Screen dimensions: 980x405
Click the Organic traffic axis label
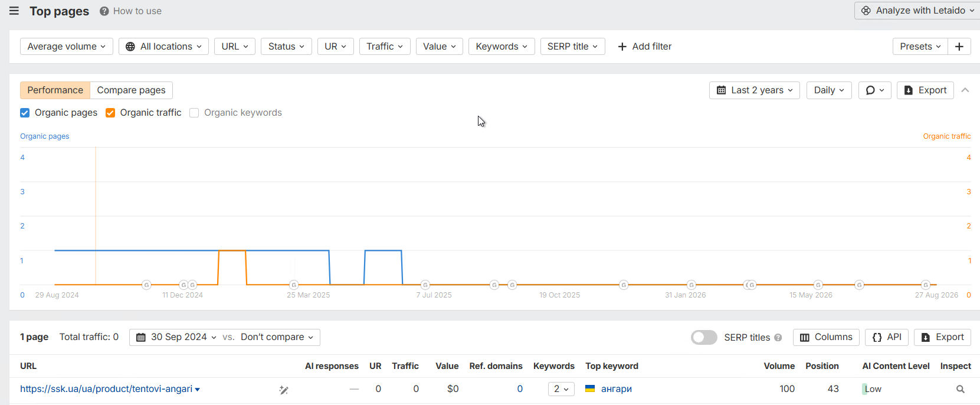point(946,136)
